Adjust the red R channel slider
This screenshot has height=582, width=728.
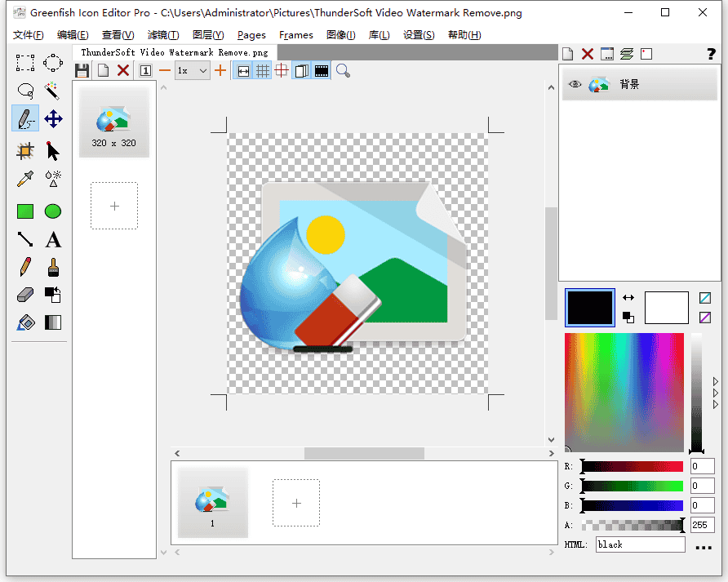point(632,466)
